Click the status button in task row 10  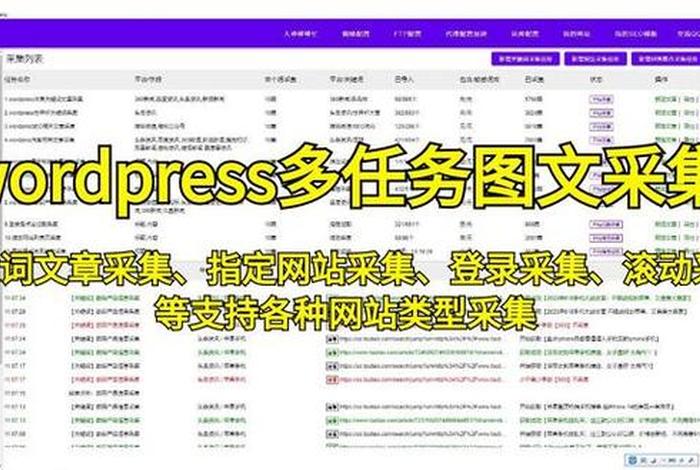click(606, 238)
